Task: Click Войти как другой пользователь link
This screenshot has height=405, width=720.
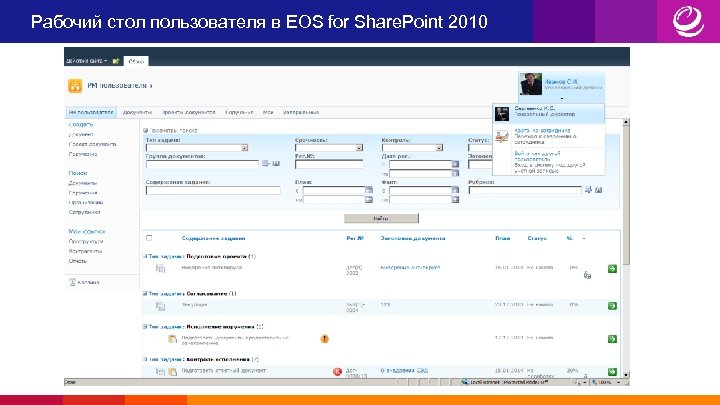Action: click(537, 156)
